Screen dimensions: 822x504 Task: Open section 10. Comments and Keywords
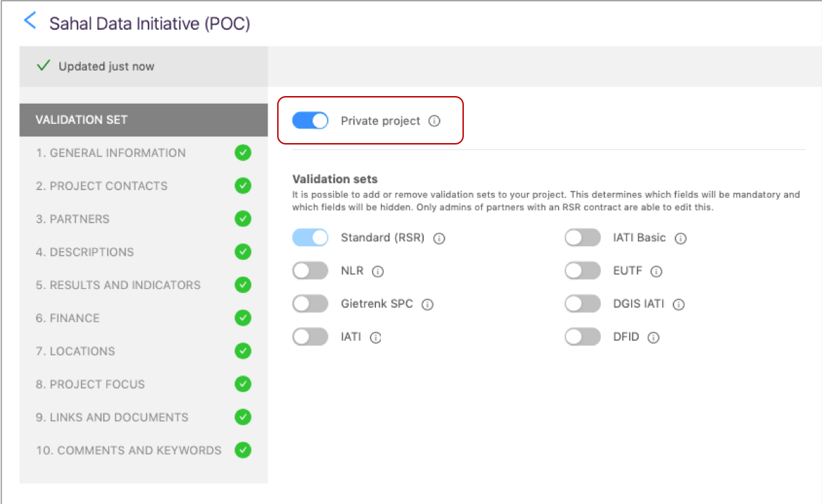(x=144, y=450)
